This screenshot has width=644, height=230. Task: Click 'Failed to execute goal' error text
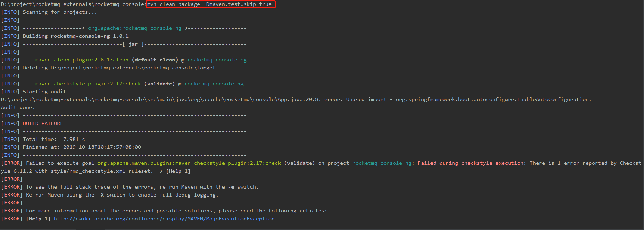tap(60, 163)
